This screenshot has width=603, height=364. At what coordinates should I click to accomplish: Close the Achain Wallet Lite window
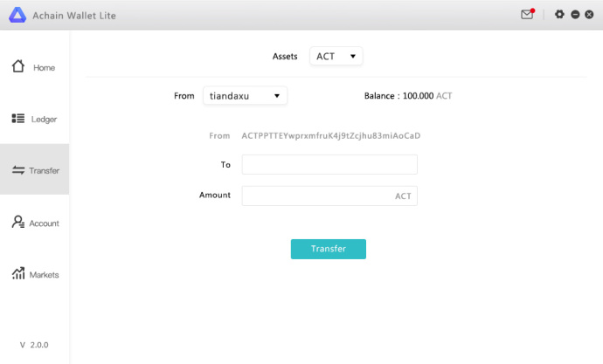(589, 15)
